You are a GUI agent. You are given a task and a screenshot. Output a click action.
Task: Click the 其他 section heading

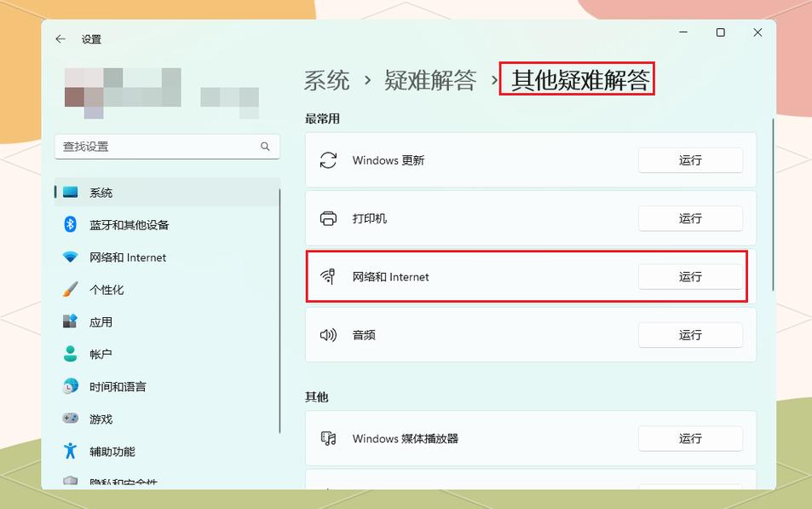[x=317, y=397]
